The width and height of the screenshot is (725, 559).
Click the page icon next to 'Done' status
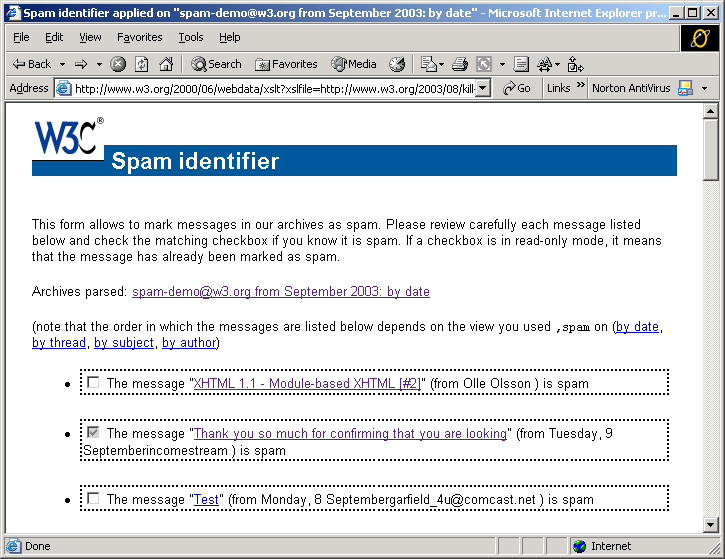(13, 546)
